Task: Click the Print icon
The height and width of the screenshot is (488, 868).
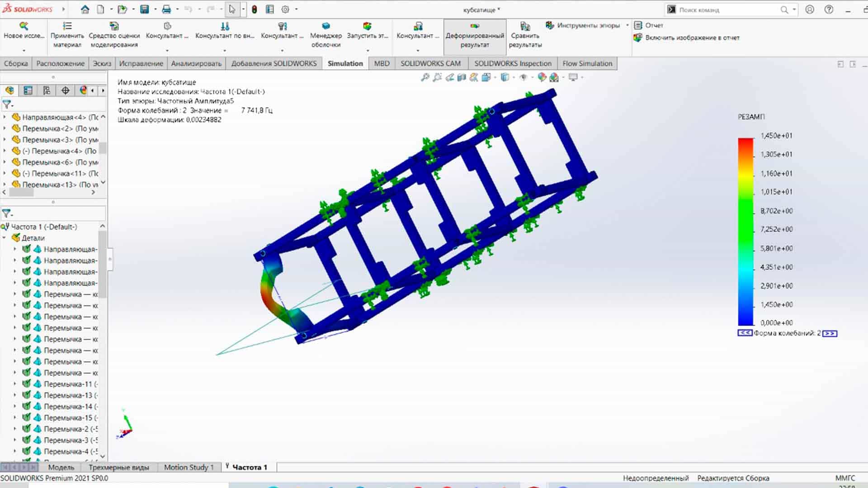Action: [166, 9]
